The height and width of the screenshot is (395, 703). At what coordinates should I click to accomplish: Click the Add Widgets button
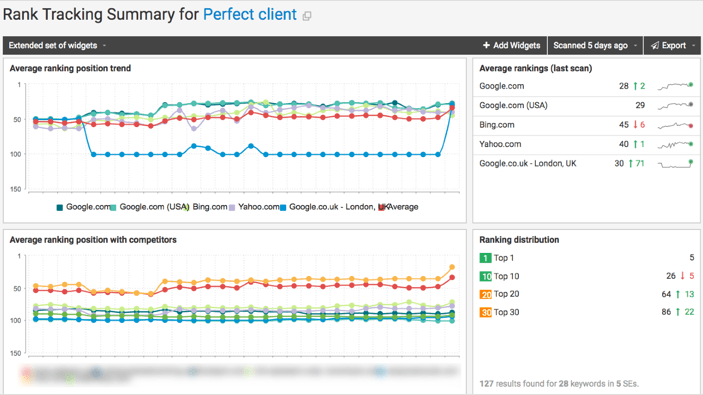click(512, 45)
